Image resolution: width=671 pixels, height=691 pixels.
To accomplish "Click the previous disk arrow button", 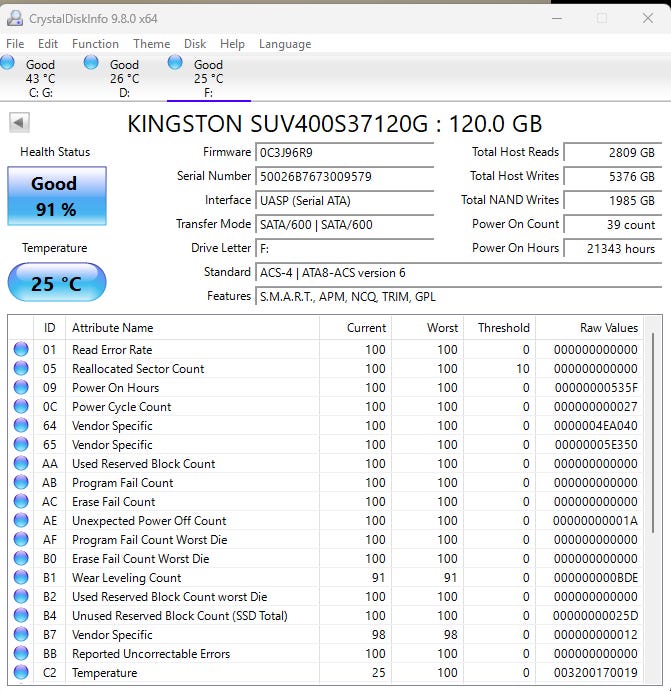I will (19, 123).
